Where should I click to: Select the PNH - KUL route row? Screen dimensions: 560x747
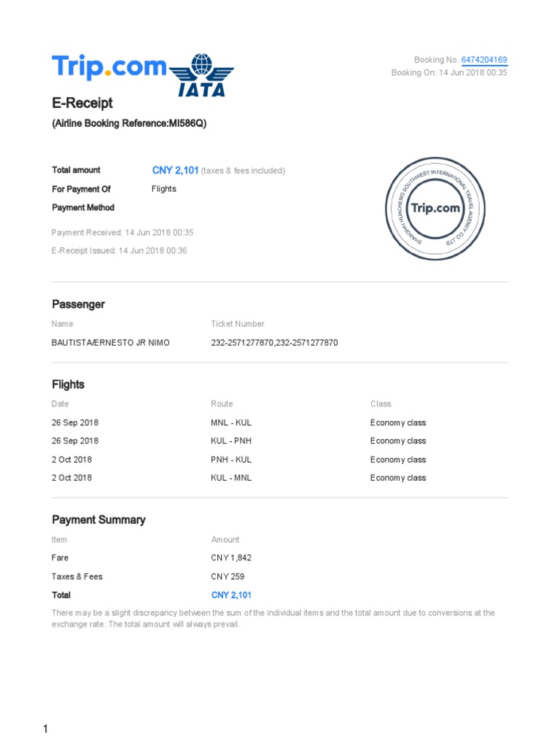click(231, 460)
